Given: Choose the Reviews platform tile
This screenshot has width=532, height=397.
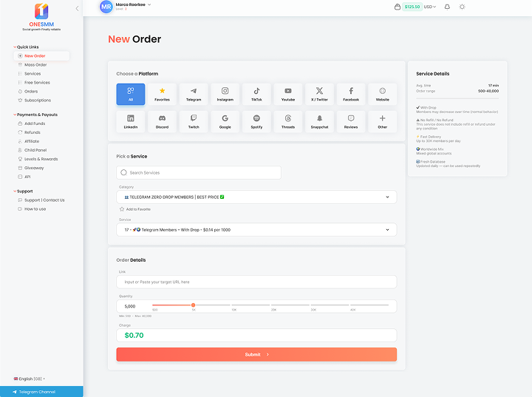Looking at the screenshot, I should [x=351, y=121].
